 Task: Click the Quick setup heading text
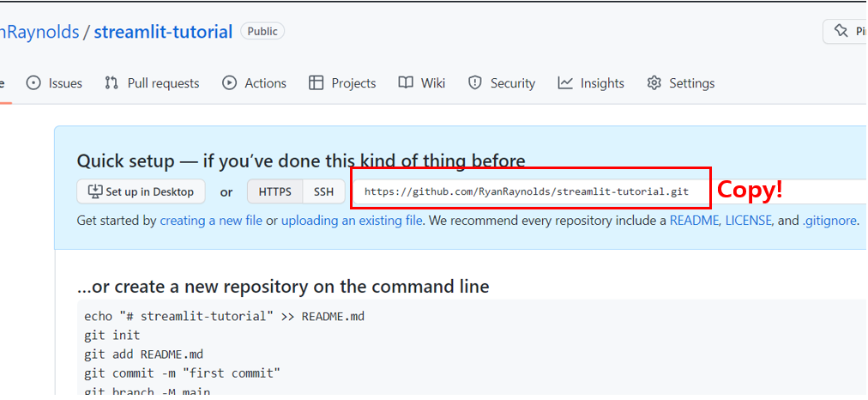301,161
